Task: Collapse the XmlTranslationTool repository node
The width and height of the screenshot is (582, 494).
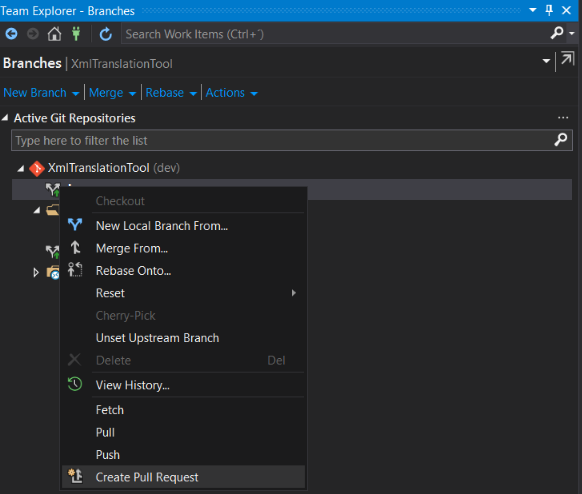Action: (x=21, y=169)
